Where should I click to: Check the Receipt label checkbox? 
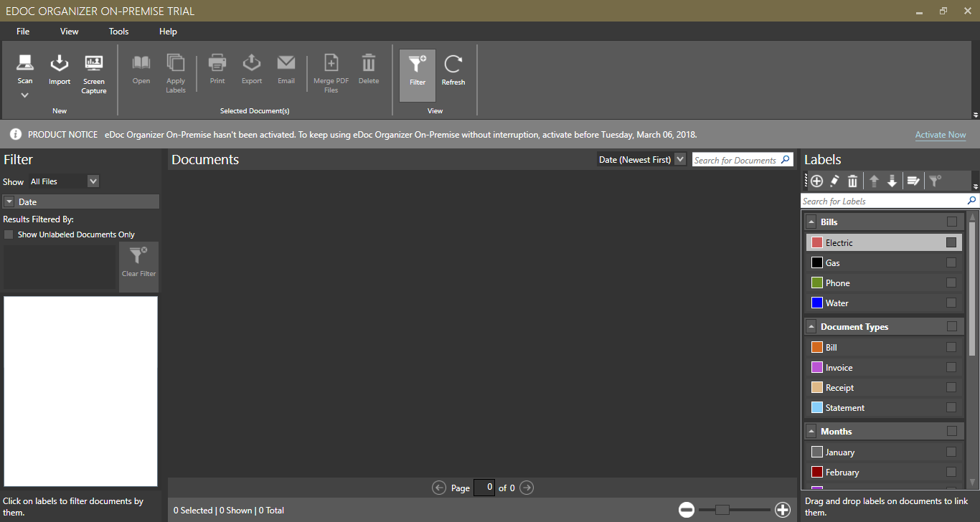click(x=951, y=387)
